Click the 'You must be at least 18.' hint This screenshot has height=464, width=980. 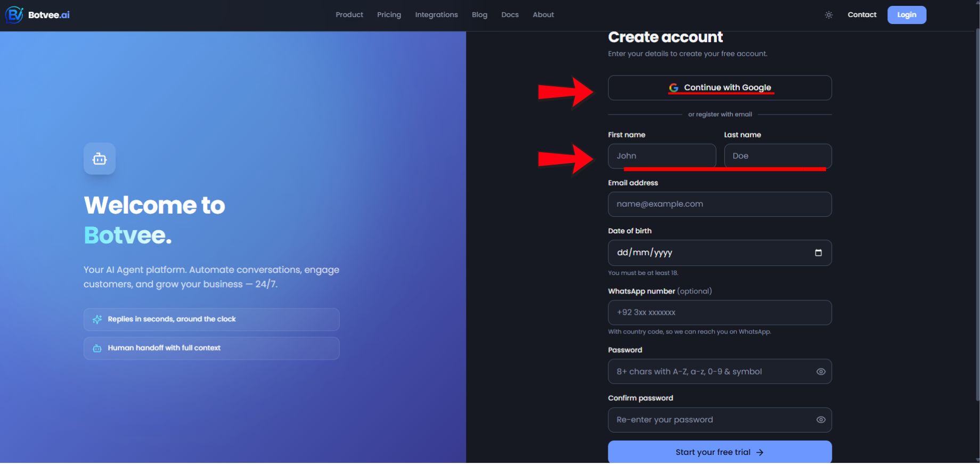coord(643,273)
